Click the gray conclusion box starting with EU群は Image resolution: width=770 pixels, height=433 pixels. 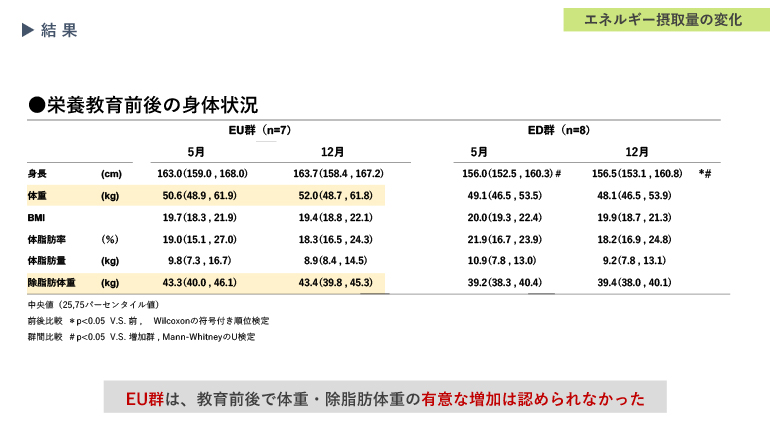385,397
